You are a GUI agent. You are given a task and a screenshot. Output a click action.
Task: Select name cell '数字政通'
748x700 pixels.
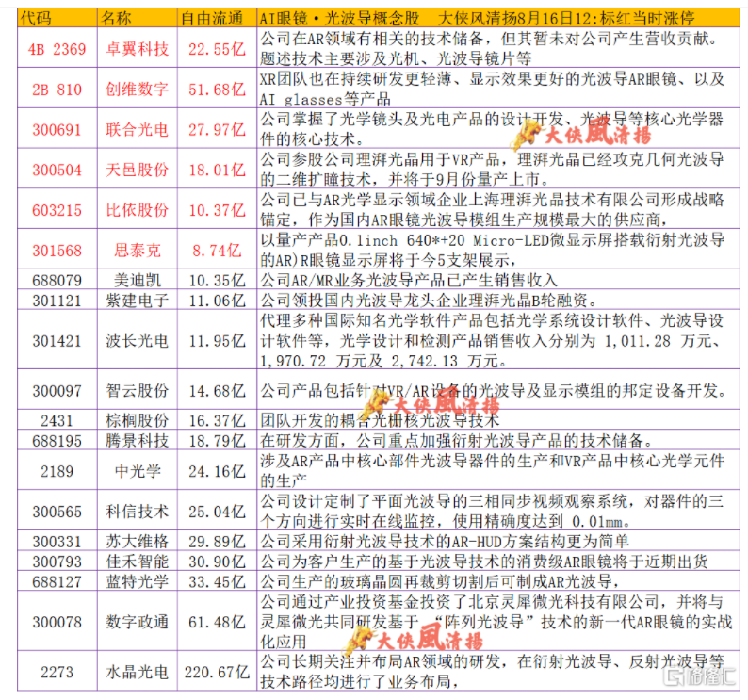point(138,621)
